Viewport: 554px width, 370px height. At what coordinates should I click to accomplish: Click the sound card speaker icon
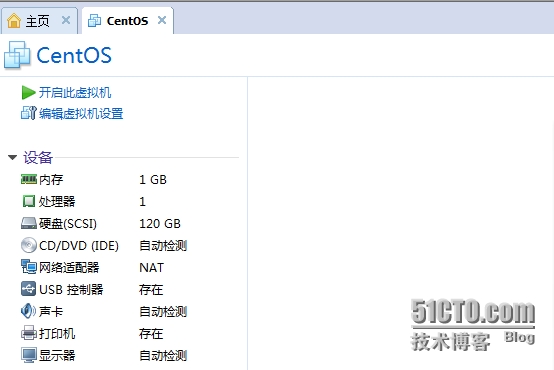tap(28, 311)
